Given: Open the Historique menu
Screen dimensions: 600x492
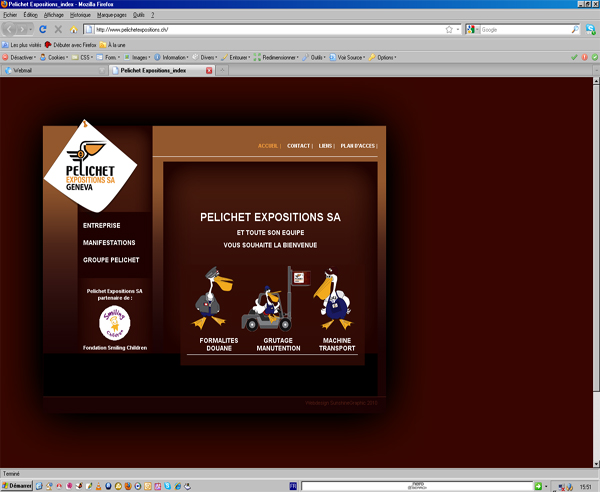Looking at the screenshot, I should [x=80, y=15].
